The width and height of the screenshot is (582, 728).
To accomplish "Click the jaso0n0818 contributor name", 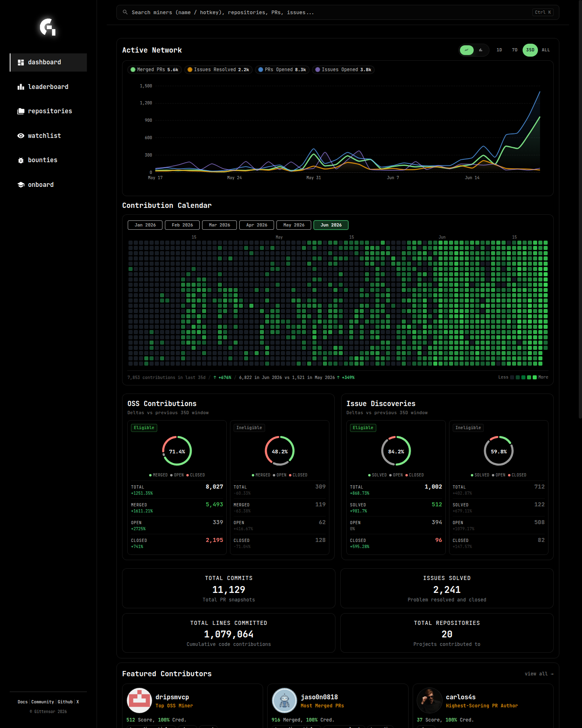I will click(x=319, y=697).
